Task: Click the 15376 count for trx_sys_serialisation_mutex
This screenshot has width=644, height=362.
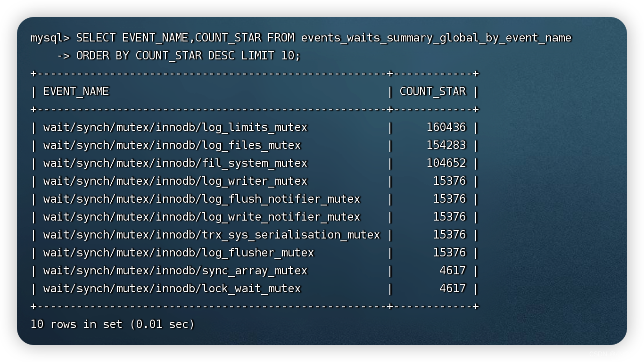Action: pos(449,235)
